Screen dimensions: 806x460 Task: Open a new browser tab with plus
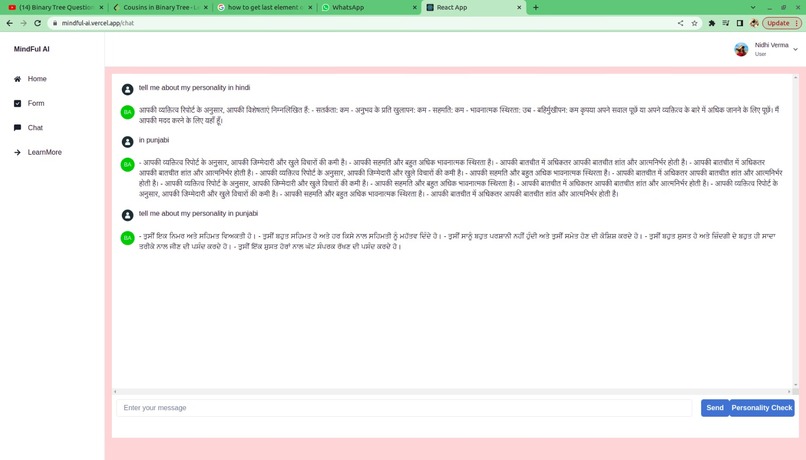point(536,7)
